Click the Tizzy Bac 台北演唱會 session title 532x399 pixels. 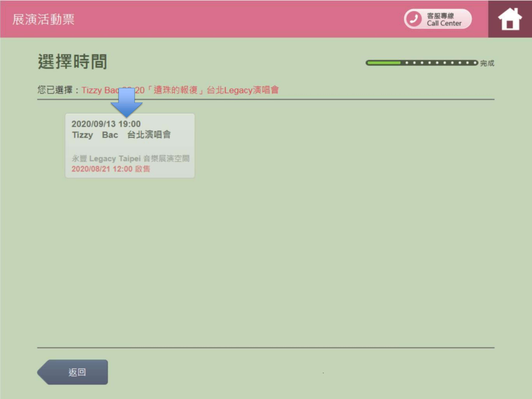(x=121, y=135)
